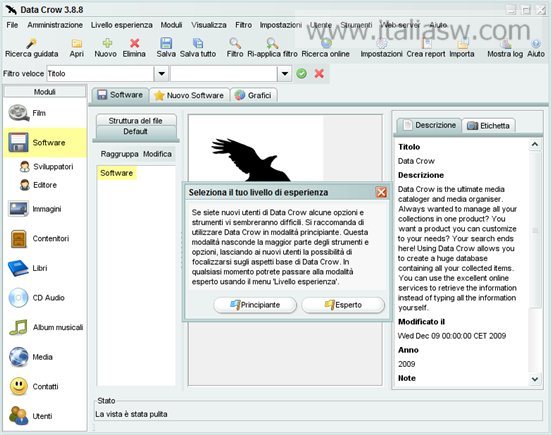Open Aiuto help from toolbar
Viewport: 552px width, 435px height.
(536, 48)
